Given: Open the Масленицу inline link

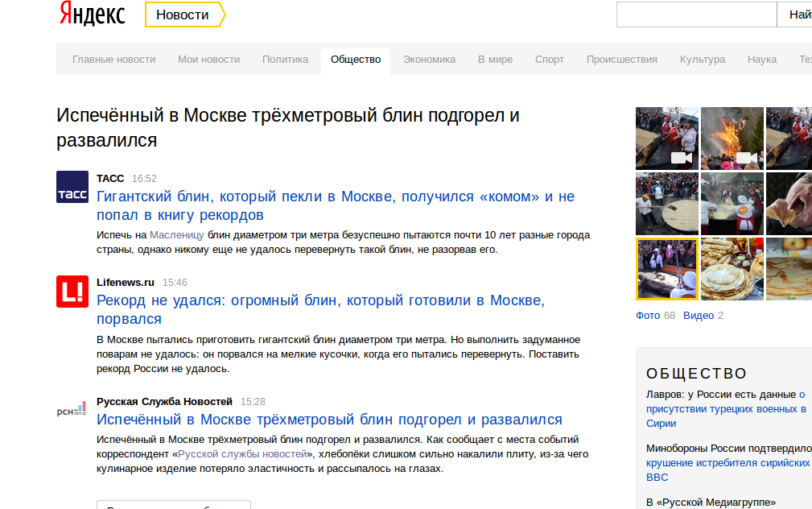Looking at the screenshot, I should tap(177, 235).
